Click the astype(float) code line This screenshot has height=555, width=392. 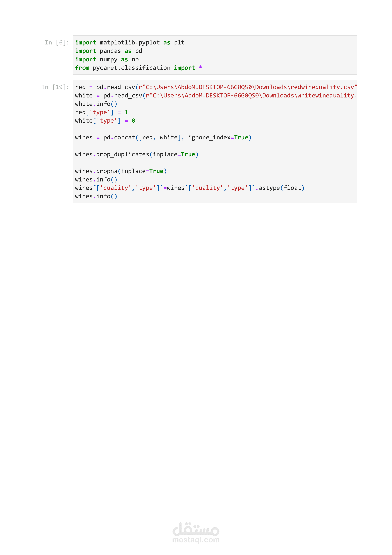190,188
